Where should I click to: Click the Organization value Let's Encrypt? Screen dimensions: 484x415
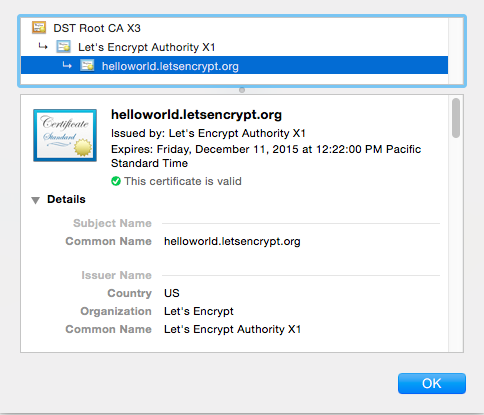pyautogui.click(x=199, y=311)
